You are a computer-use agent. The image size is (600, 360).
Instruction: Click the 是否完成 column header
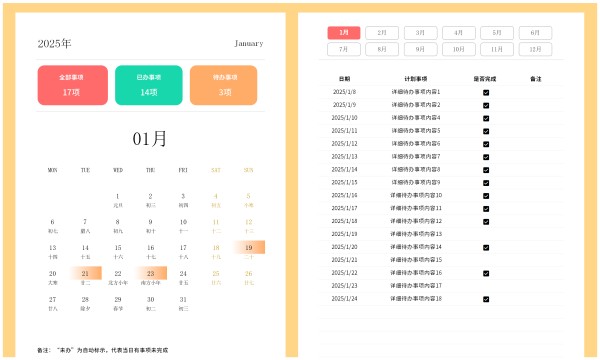[485, 79]
